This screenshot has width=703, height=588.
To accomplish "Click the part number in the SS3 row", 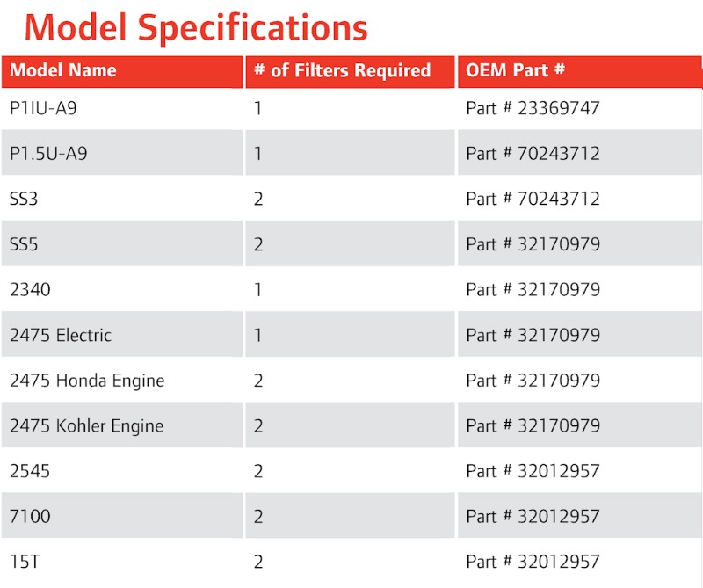I will [x=533, y=199].
